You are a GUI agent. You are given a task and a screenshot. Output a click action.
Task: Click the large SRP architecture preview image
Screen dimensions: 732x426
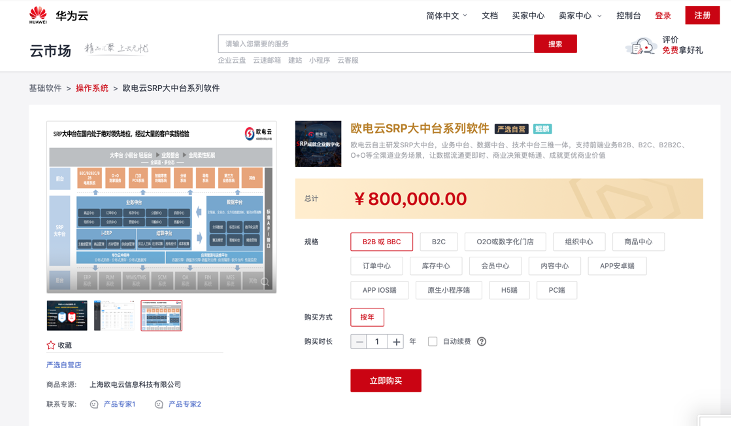162,207
